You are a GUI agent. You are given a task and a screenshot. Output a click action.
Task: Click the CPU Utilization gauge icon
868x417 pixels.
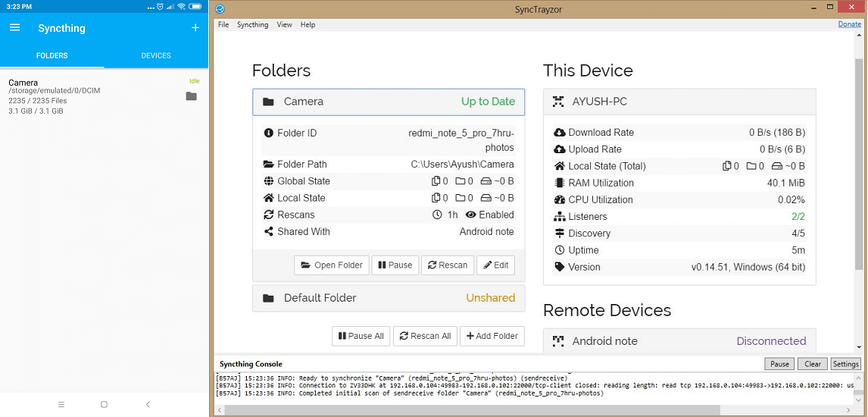tap(559, 200)
